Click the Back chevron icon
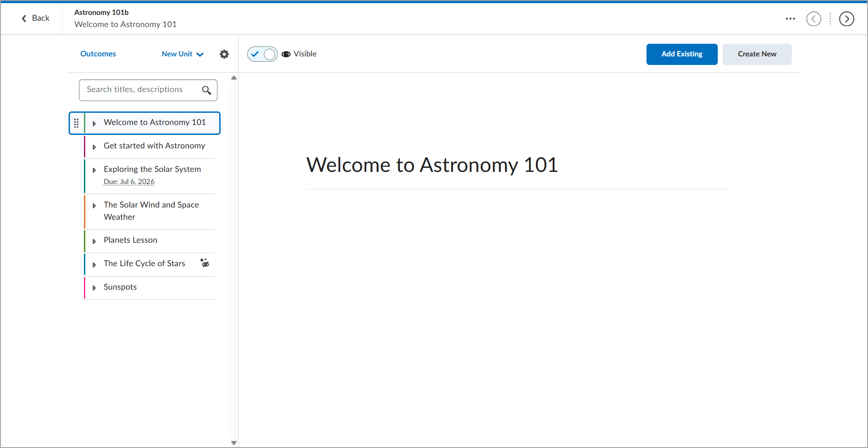Viewport: 868px width, 448px height. pos(24,18)
